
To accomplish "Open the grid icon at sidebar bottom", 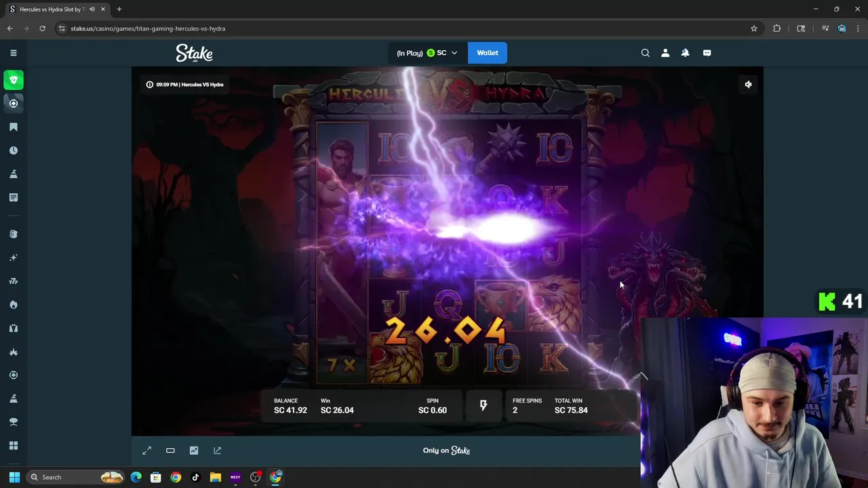I will click(13, 445).
